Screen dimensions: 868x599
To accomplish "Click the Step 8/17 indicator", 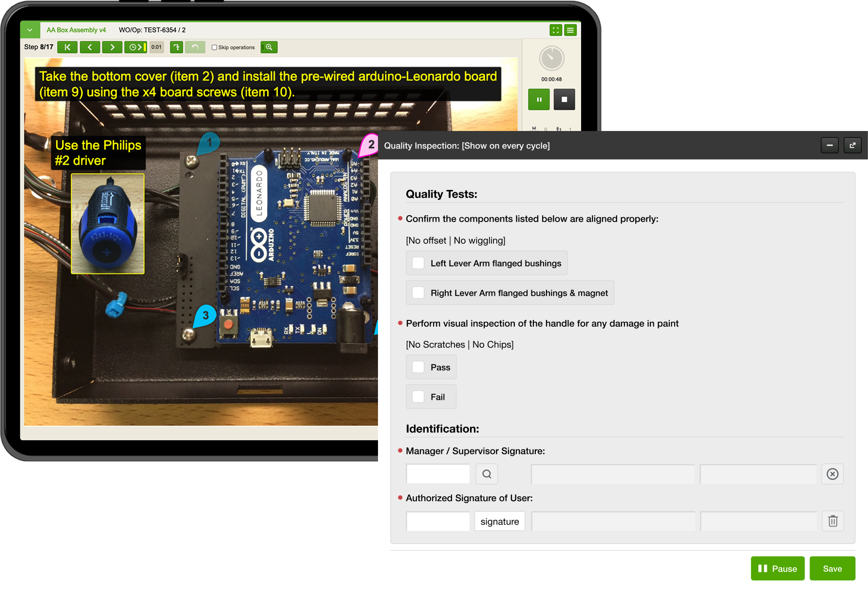I will pyautogui.click(x=38, y=47).
